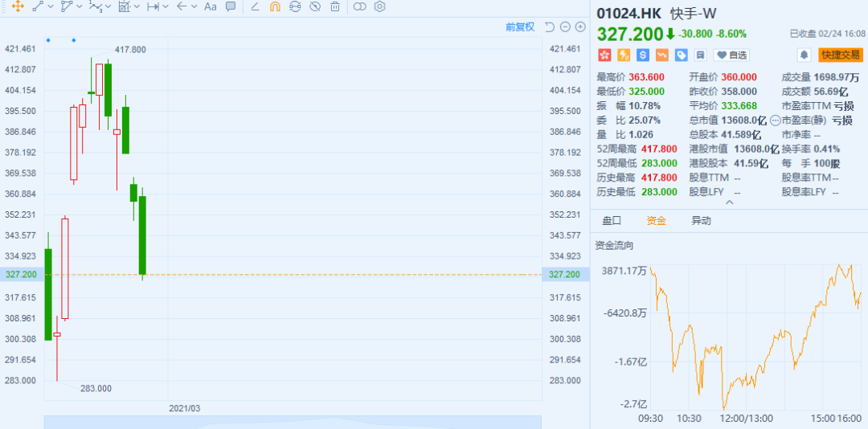Viewport: 868px width, 429px height.
Task: Click the notes bookmark icon
Action: tap(700, 55)
